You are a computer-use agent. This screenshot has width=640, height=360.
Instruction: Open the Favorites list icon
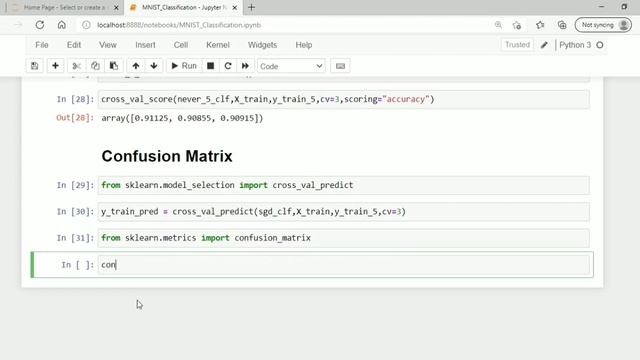point(540,25)
